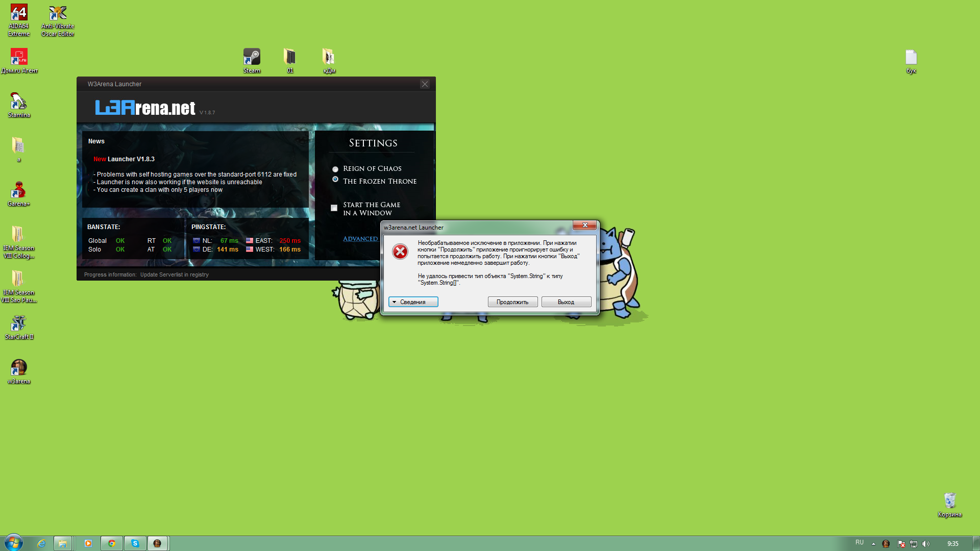Launch Internet Explorer from taskbar

pos(41,543)
